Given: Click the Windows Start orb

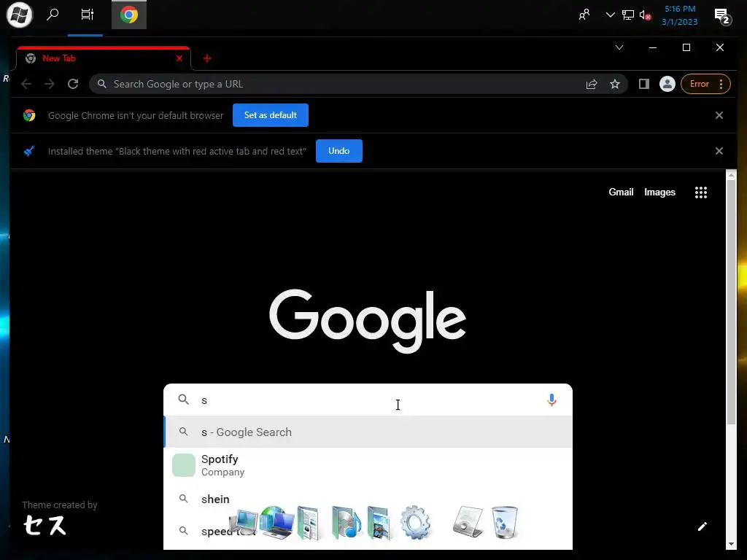Looking at the screenshot, I should tap(19, 15).
